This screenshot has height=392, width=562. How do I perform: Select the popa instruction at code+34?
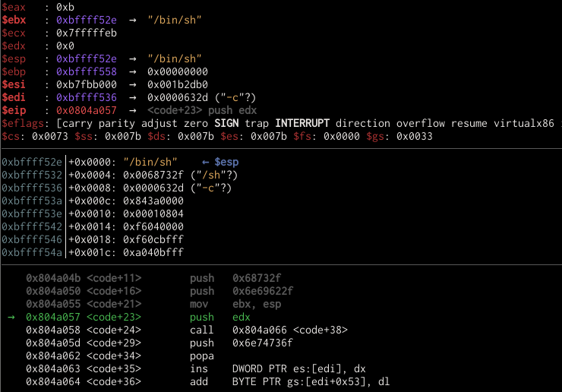pyautogui.click(x=201, y=356)
